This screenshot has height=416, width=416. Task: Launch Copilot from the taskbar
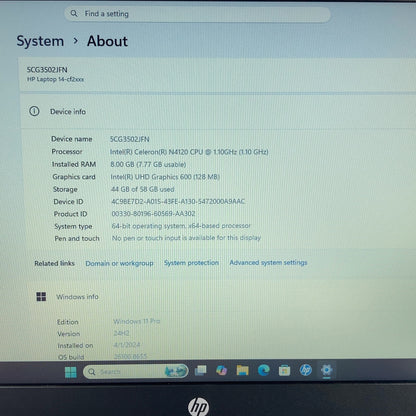[x=221, y=370]
